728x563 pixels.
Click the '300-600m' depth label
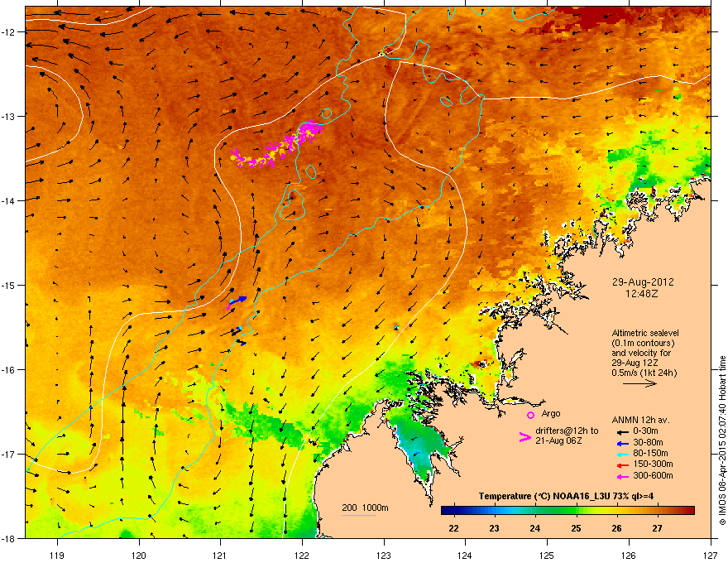653,475
